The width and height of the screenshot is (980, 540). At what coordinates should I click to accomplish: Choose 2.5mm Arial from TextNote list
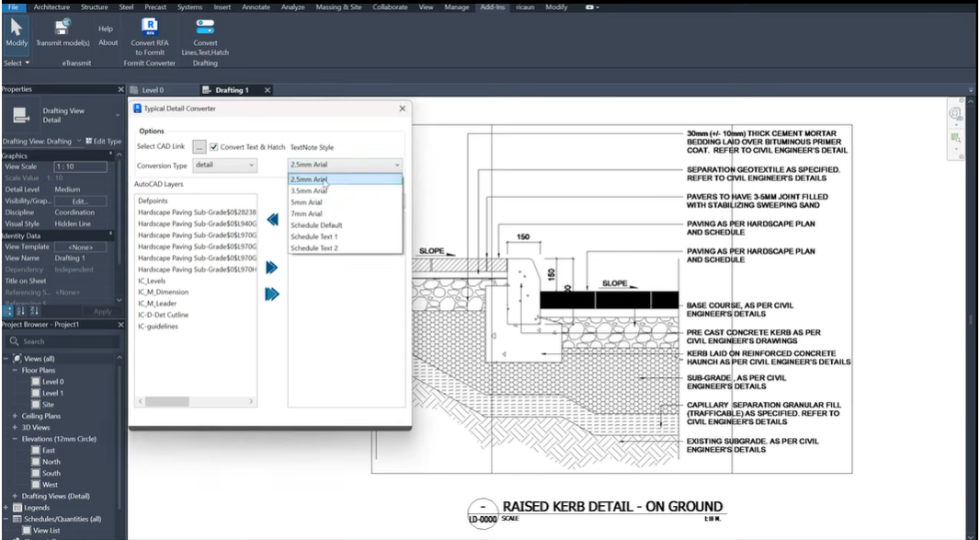pos(345,179)
